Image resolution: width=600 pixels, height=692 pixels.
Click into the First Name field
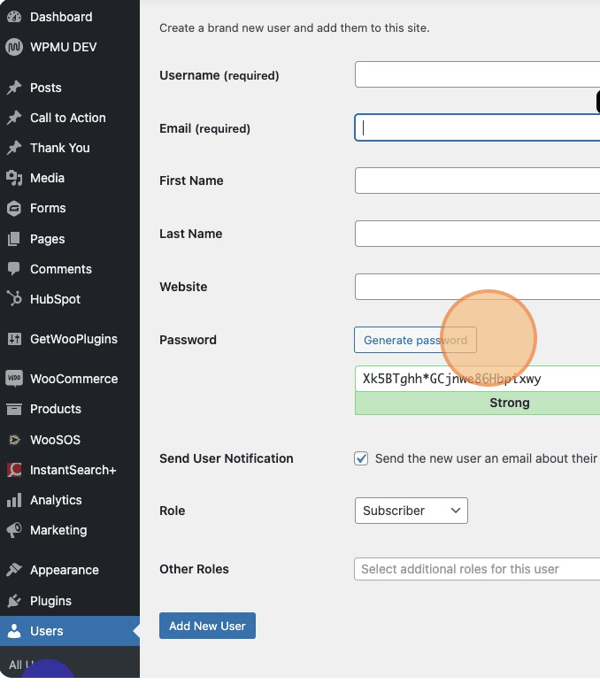tap(477, 181)
